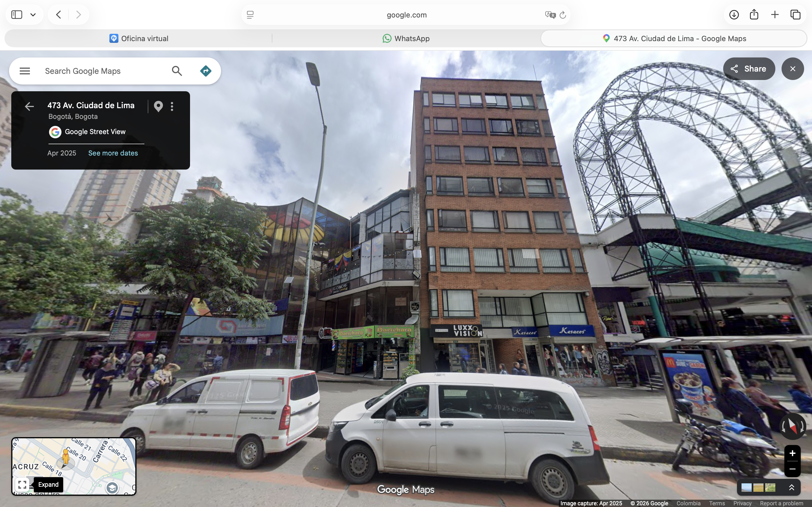Switch to the Oficina virtual tab

tap(139, 39)
